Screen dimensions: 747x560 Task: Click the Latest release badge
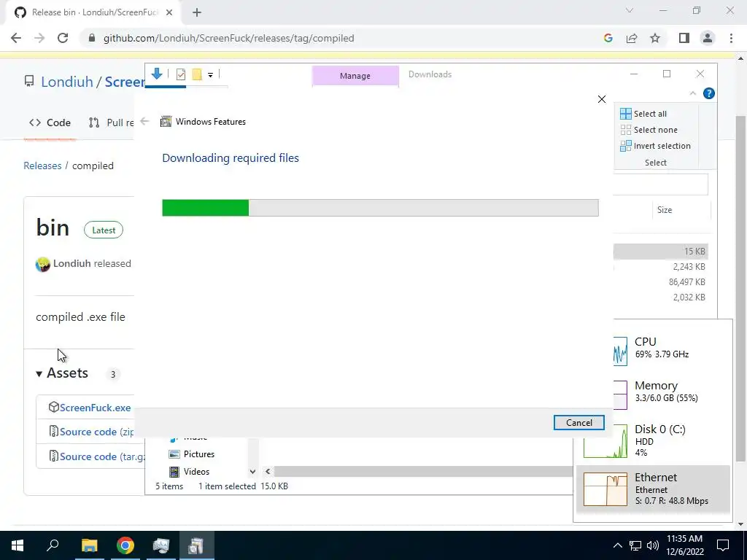(x=104, y=230)
